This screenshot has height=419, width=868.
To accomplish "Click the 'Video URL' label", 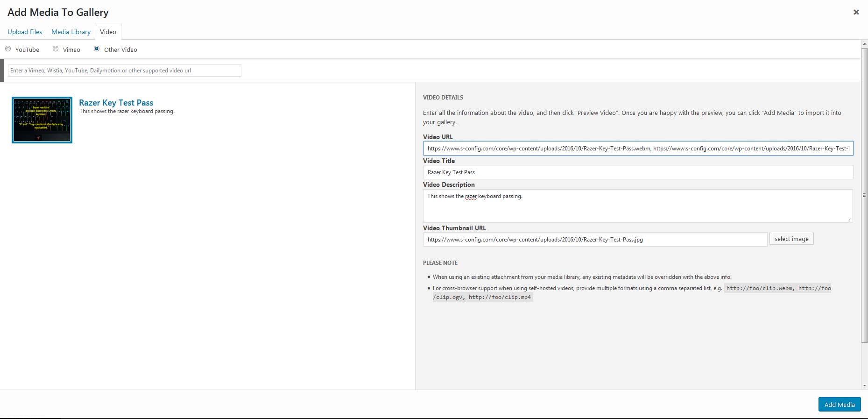I will [438, 137].
